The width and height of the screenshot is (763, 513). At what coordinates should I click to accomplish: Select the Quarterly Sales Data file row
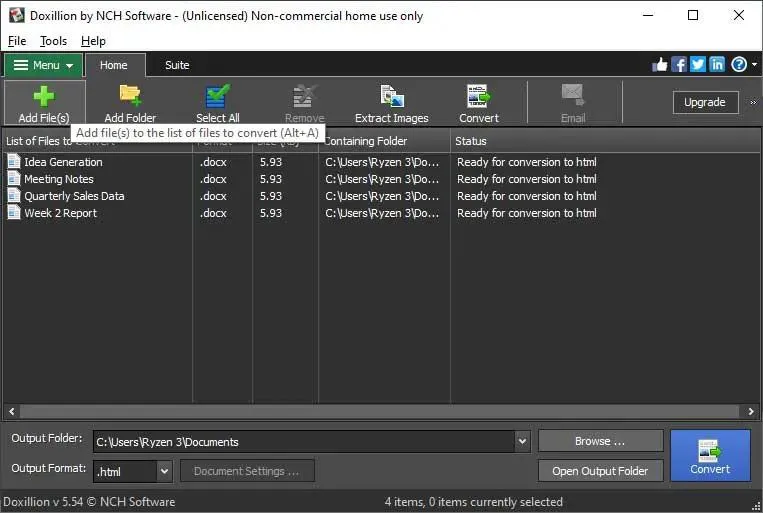74,196
